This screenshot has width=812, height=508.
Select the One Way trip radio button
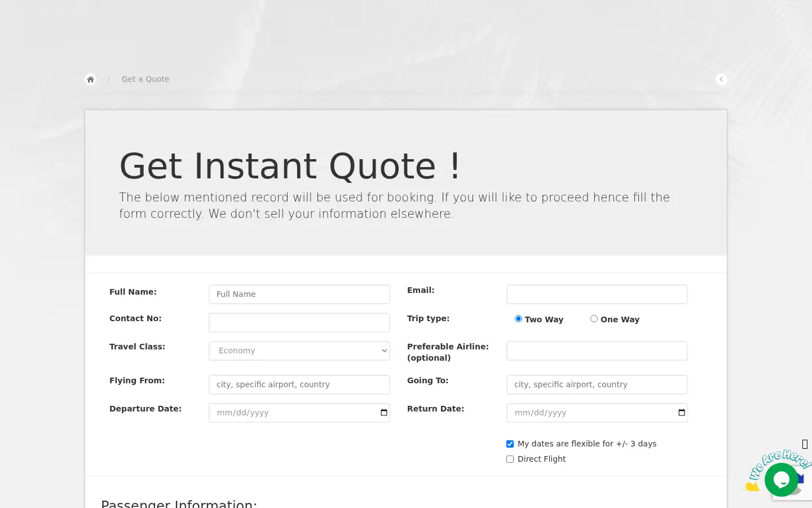point(594,319)
